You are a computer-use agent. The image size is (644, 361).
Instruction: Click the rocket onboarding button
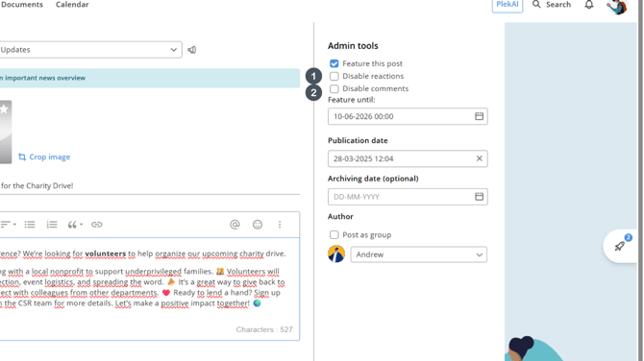(x=619, y=246)
